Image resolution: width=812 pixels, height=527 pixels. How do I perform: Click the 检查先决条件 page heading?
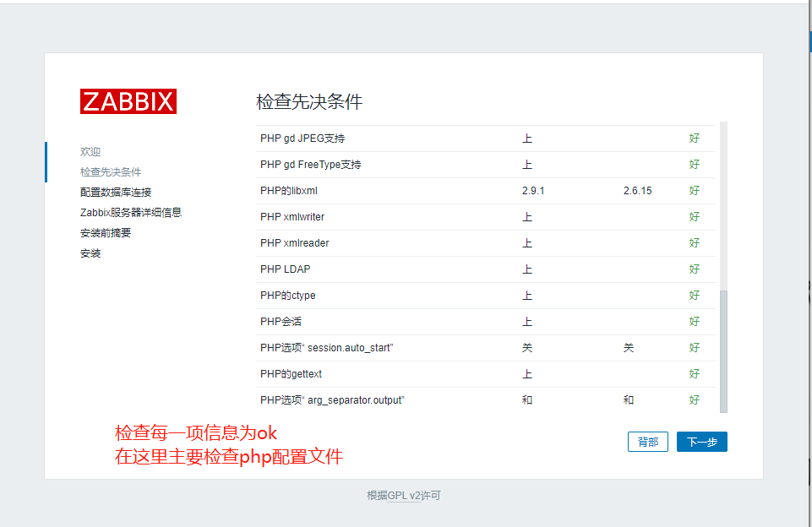pos(309,101)
